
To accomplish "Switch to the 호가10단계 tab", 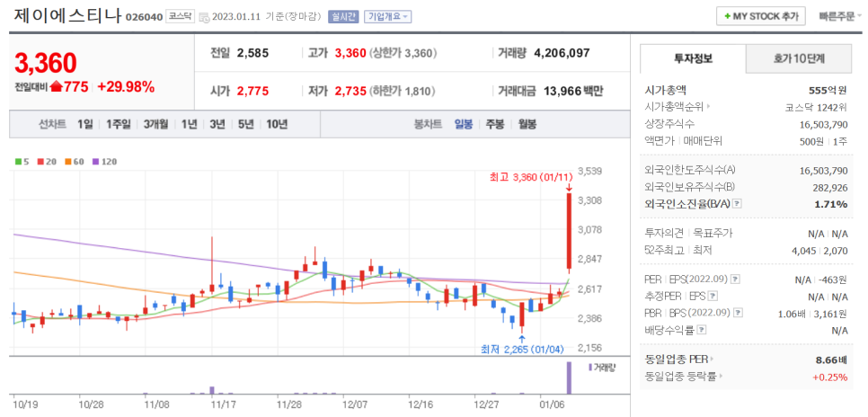I will click(x=798, y=58).
